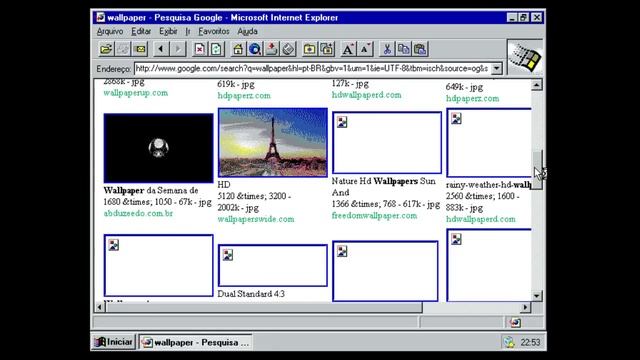Open the Nature Hd Wallpapers broken thumbnail
Image resolution: width=640 pixels, height=360 pixels.
[x=387, y=143]
